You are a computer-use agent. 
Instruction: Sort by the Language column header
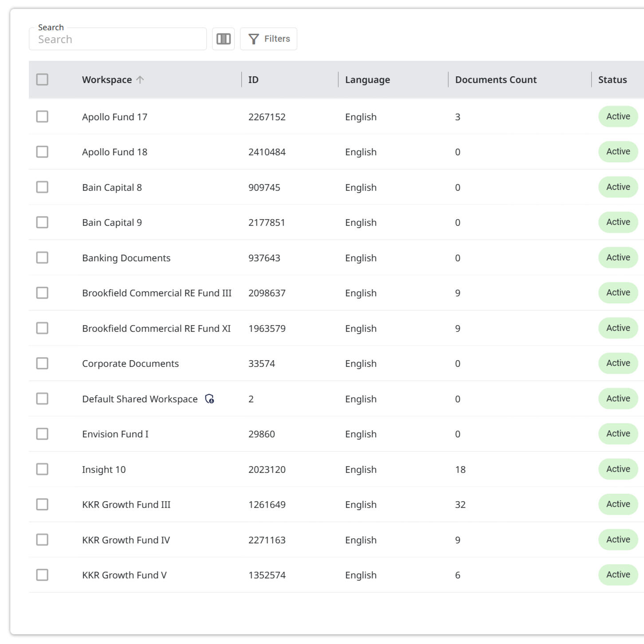pyautogui.click(x=367, y=80)
